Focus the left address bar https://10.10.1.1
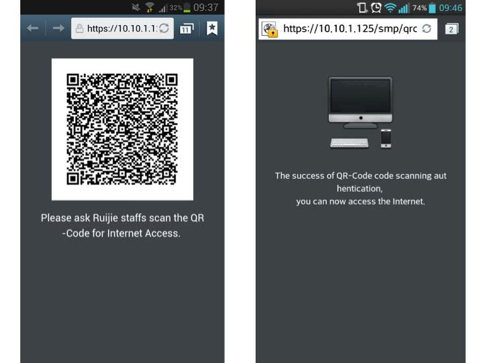The width and height of the screenshot is (483, 363). coord(122,29)
